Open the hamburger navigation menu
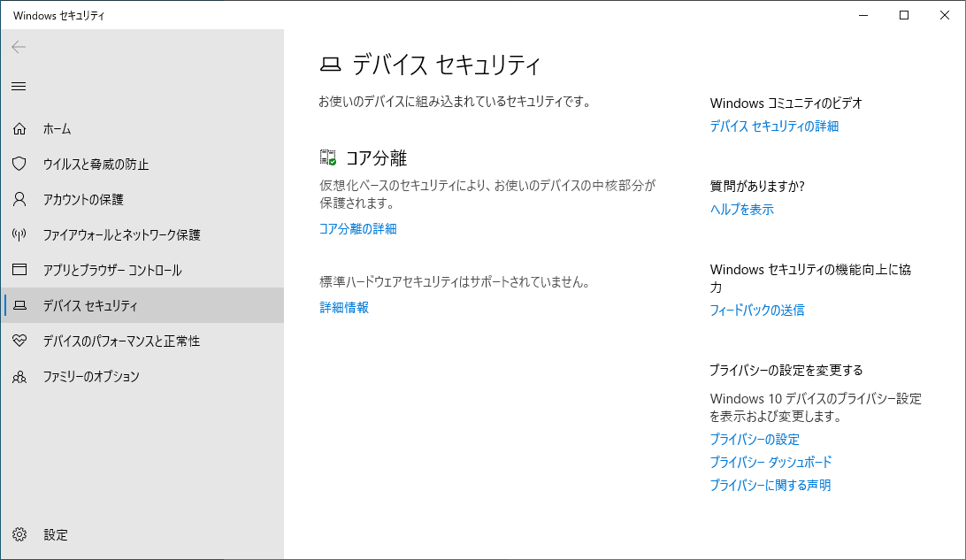The height and width of the screenshot is (560, 966). pos(19,86)
